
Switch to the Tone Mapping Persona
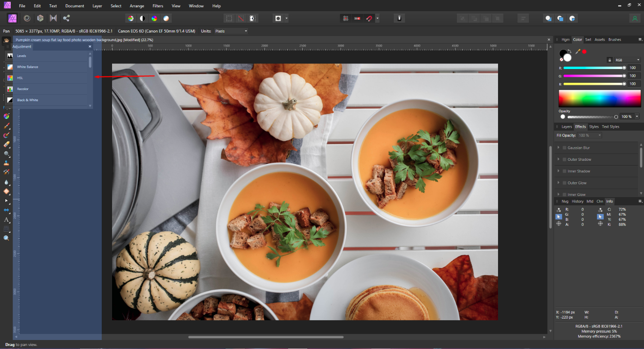coord(53,18)
